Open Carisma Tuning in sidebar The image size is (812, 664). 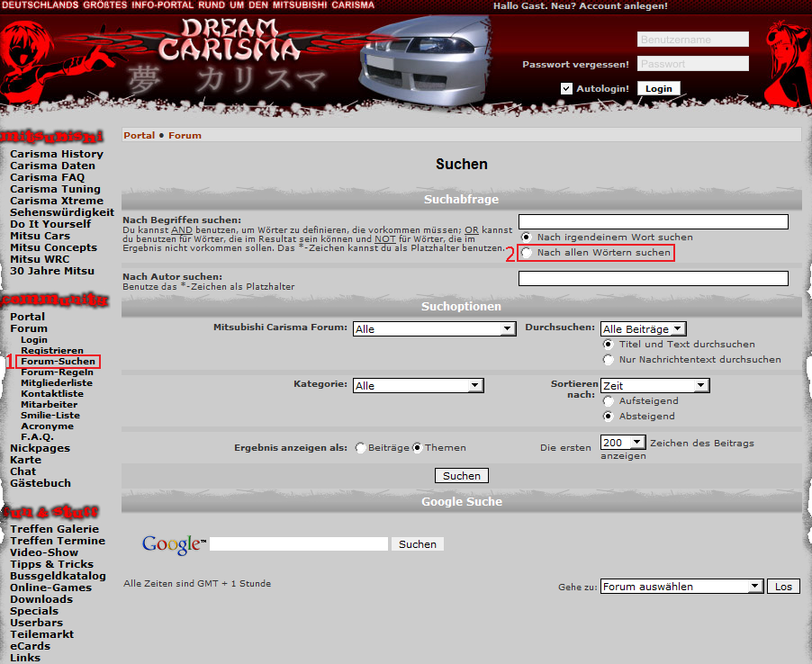pyautogui.click(x=55, y=189)
